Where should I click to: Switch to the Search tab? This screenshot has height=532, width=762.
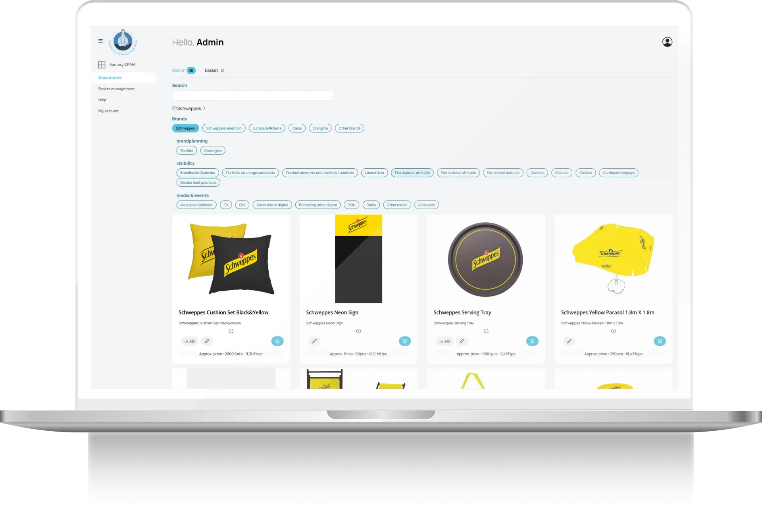click(183, 70)
